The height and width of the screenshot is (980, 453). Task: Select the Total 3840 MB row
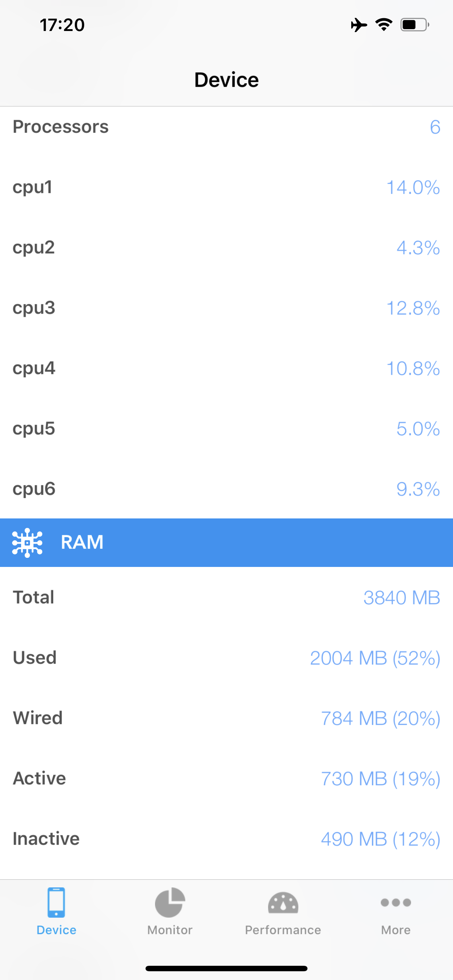tap(226, 597)
